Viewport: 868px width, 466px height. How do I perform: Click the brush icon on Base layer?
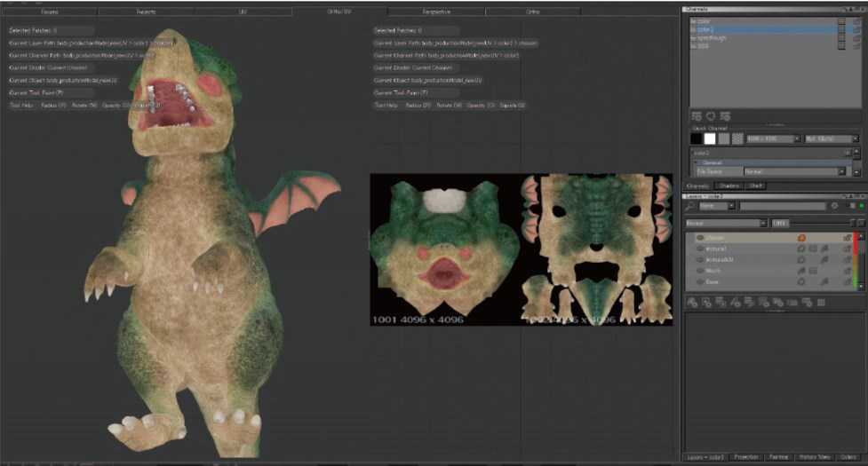pyautogui.click(x=824, y=282)
